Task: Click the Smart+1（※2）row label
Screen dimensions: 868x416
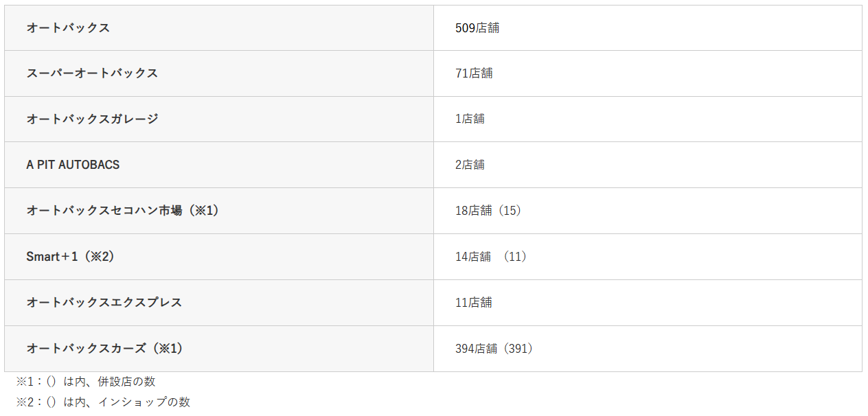Action: tap(70, 257)
